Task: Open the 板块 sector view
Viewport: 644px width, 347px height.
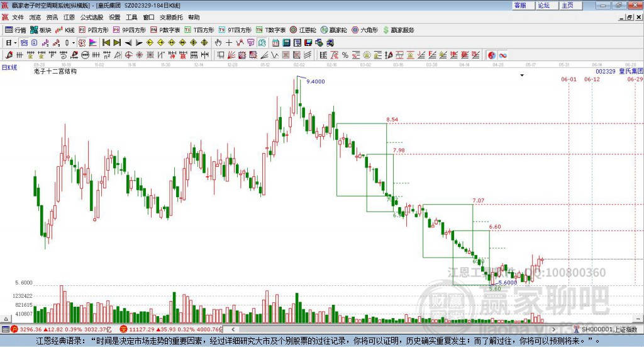Action: coord(40,30)
